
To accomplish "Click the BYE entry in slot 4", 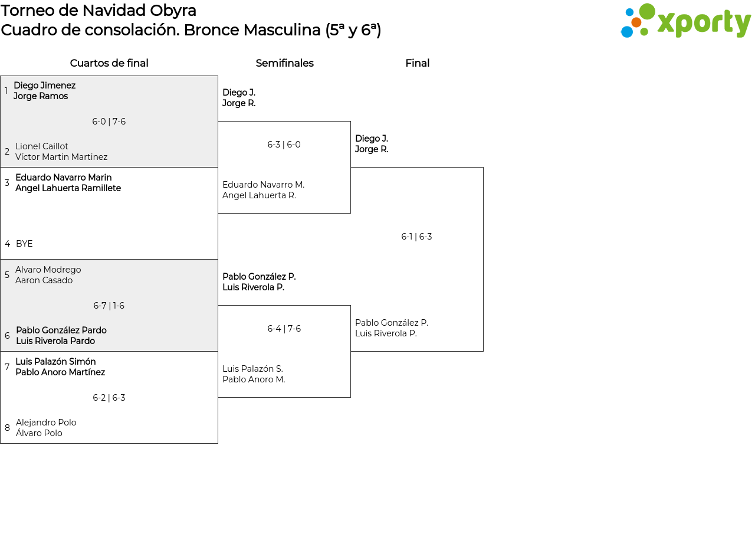I will 24,244.
